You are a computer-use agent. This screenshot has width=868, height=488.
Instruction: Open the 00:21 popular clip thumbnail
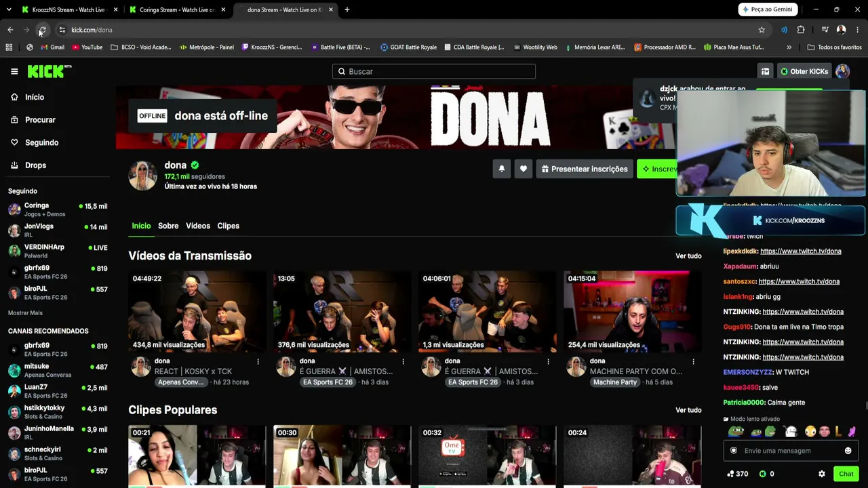click(x=197, y=455)
